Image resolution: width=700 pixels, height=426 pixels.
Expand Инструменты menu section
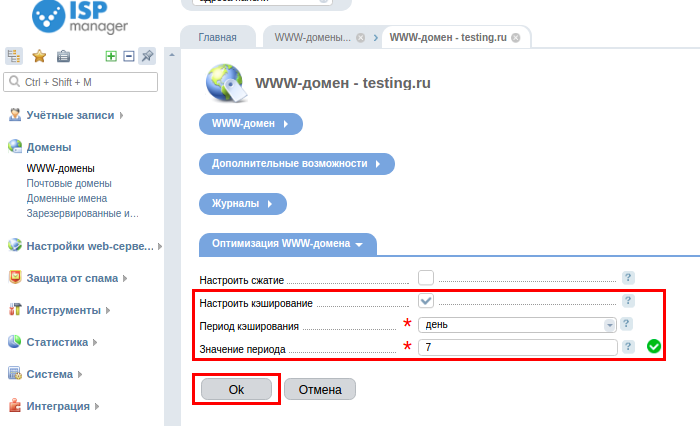(x=63, y=310)
